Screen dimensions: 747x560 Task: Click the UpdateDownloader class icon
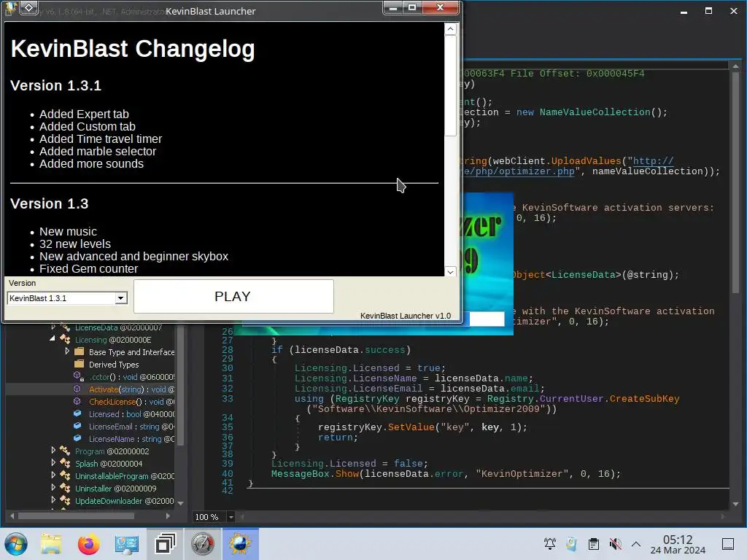65,500
